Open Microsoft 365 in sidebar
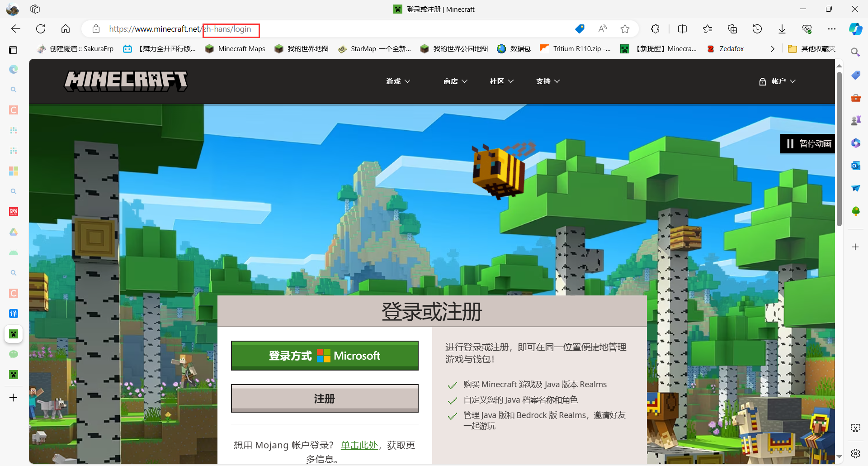Screen dimensions: 868x466 (855, 143)
